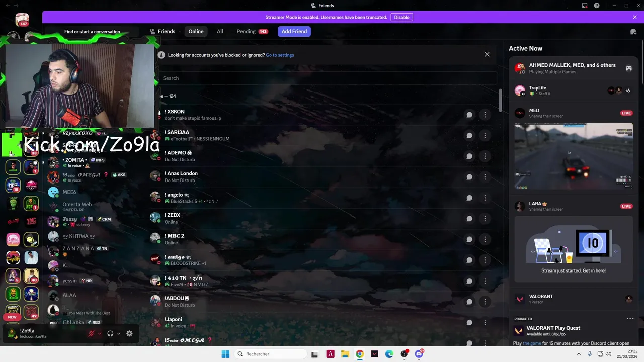Open LARA's stream just started card
The width and height of the screenshot is (644, 362).
pyautogui.click(x=574, y=249)
